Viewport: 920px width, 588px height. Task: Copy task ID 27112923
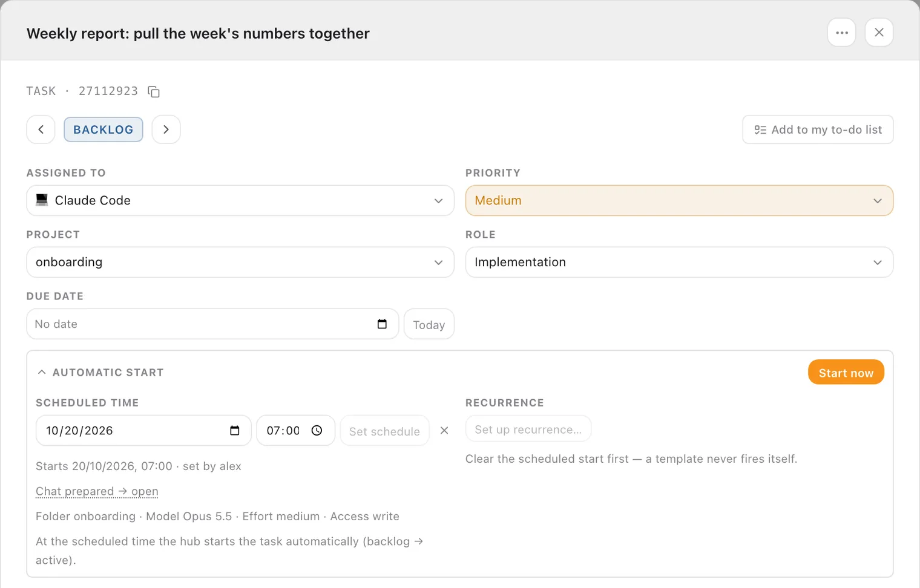click(154, 91)
